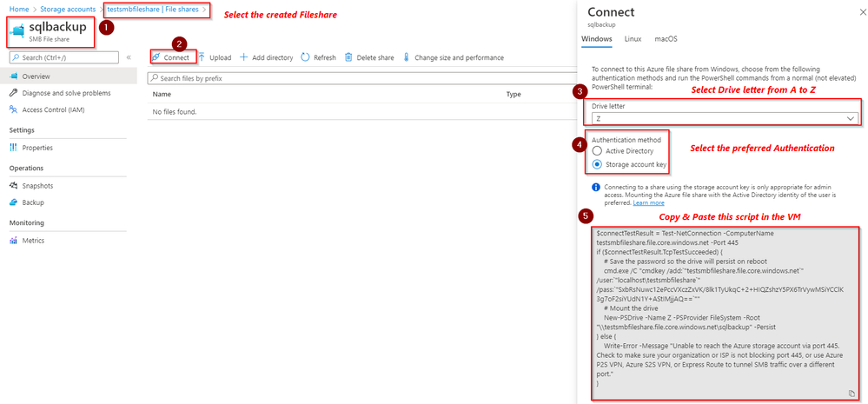868x404 pixels.
Task: Click the sqlbackup file share icon
Action: click(x=17, y=31)
